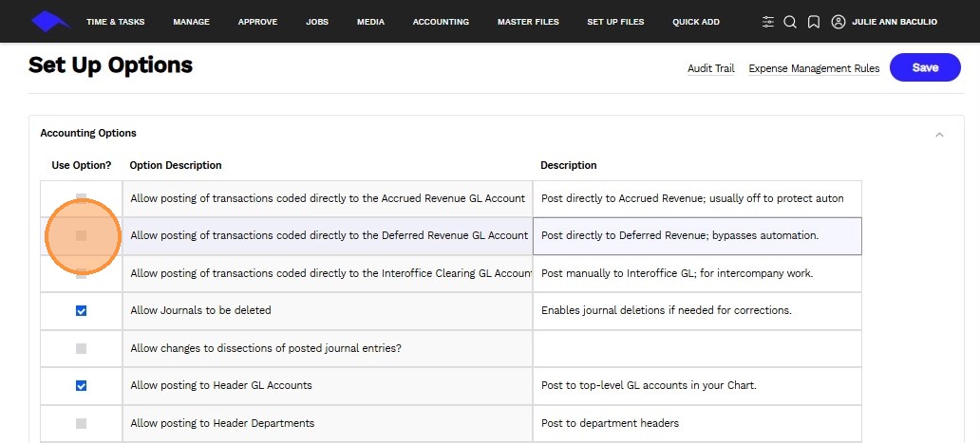980x443 pixels.
Task: Enable posting to Deferred Revenue GL checkbox
Action: pos(81,235)
